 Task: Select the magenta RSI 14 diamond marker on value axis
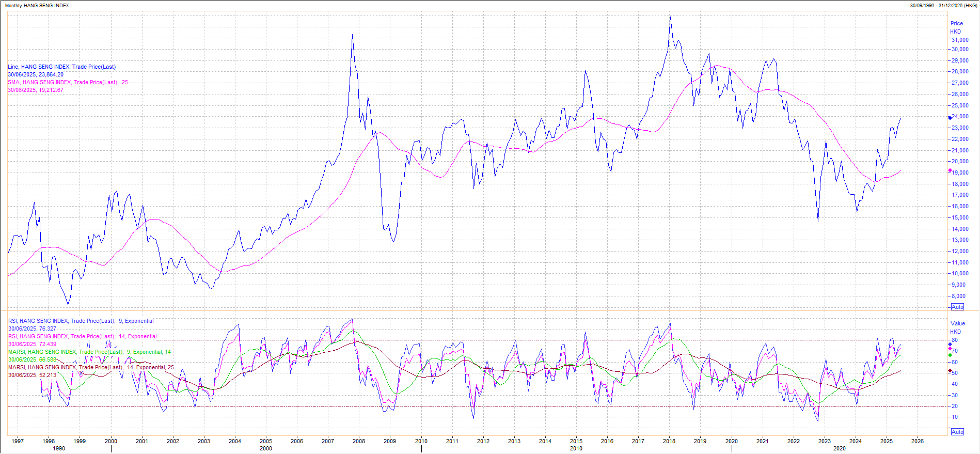click(x=950, y=349)
